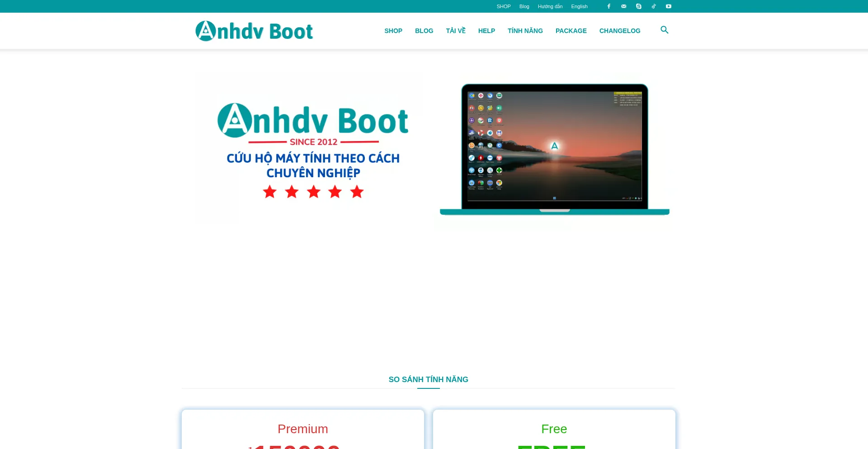View the CHANGELOG menu item
Image resolution: width=868 pixels, height=449 pixels.
tap(620, 31)
